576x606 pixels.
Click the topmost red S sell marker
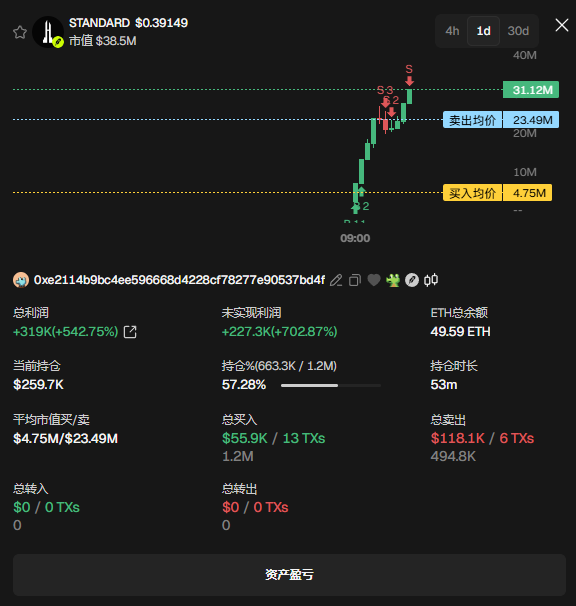pos(409,75)
